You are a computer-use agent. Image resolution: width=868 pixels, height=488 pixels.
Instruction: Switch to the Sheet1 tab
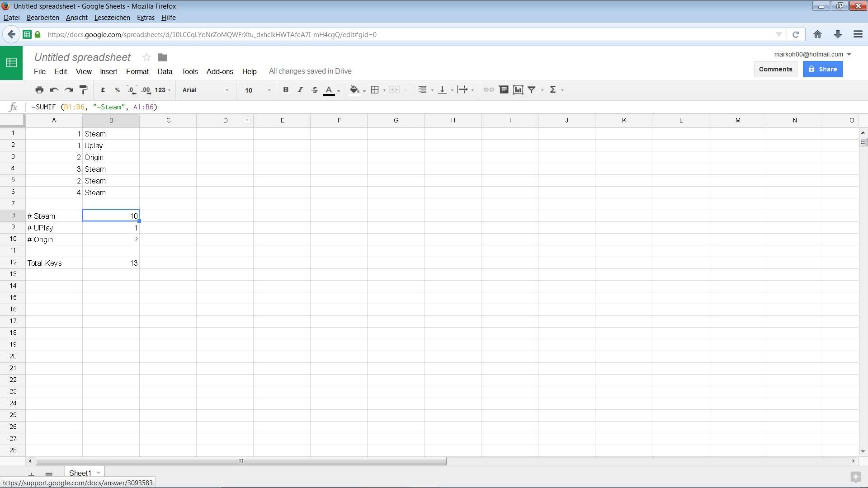tap(80, 473)
